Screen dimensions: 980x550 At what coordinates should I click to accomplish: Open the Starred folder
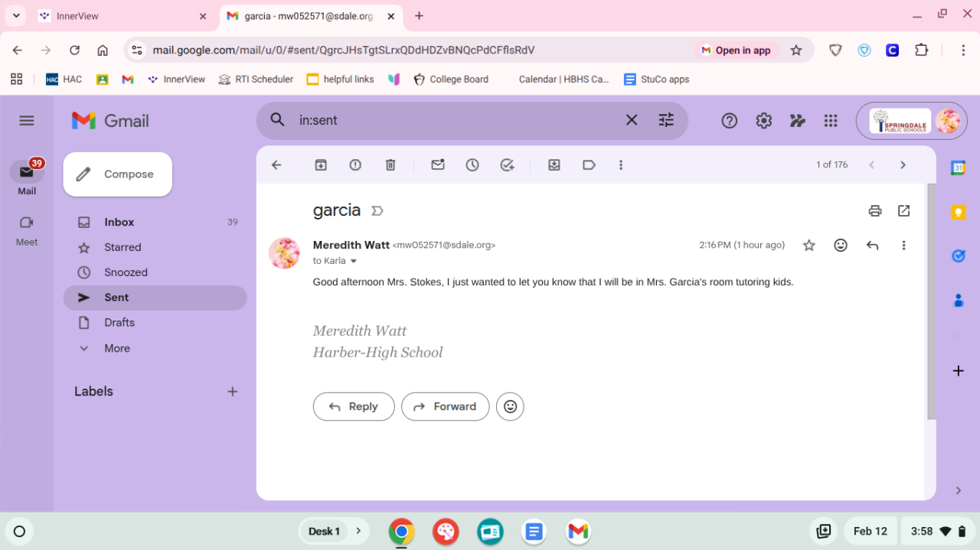click(155, 247)
